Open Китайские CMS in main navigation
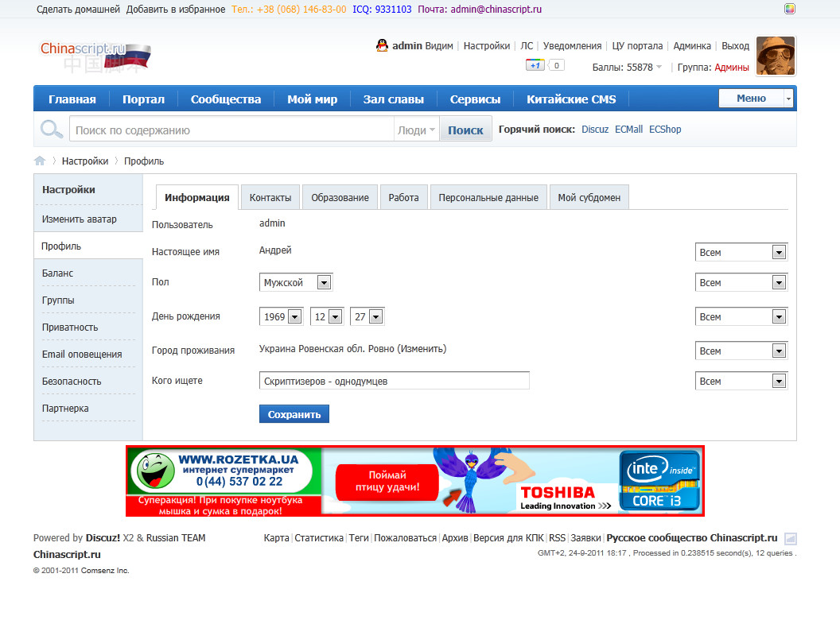 point(571,99)
